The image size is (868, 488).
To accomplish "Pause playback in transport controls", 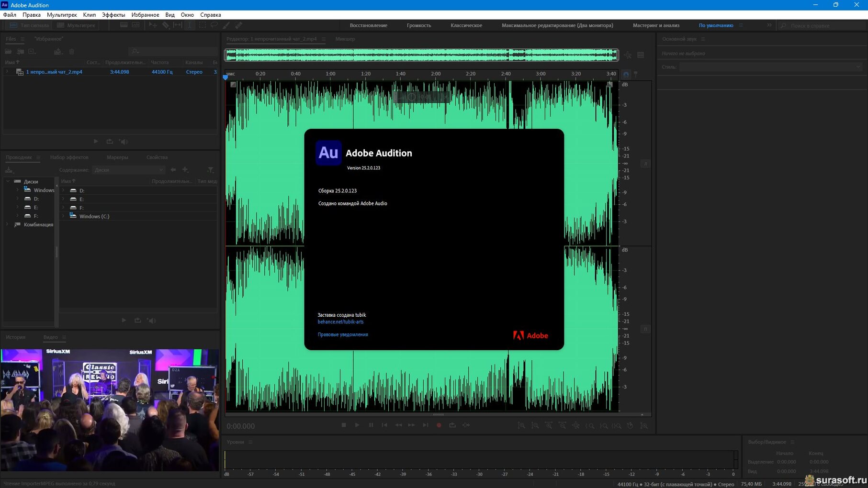I will 371,425.
